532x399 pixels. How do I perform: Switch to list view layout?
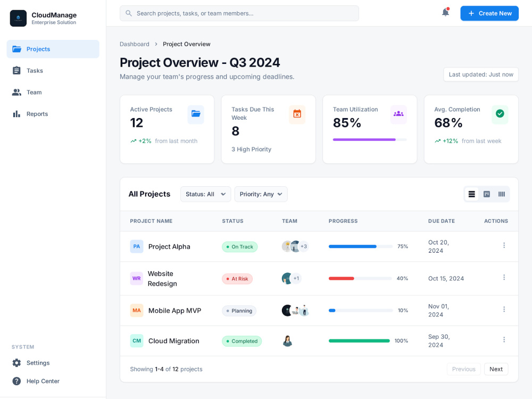471,194
